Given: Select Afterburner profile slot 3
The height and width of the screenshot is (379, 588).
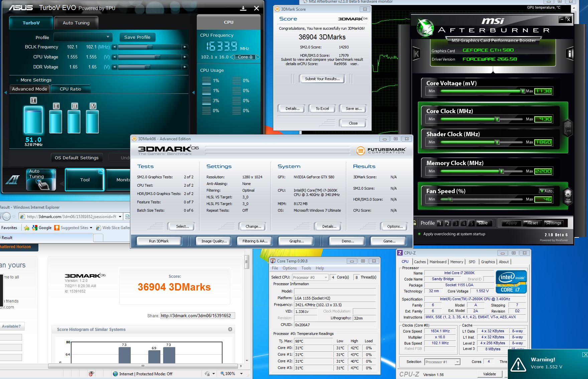Looking at the screenshot, I should tap(456, 223).
